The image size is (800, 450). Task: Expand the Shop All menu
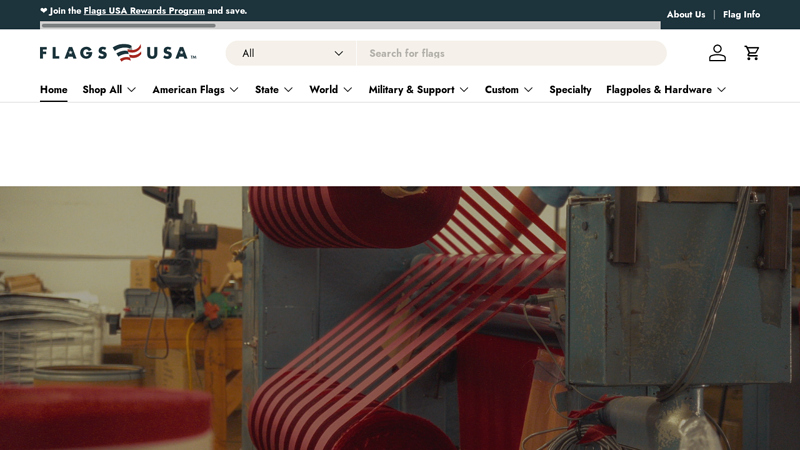109,89
